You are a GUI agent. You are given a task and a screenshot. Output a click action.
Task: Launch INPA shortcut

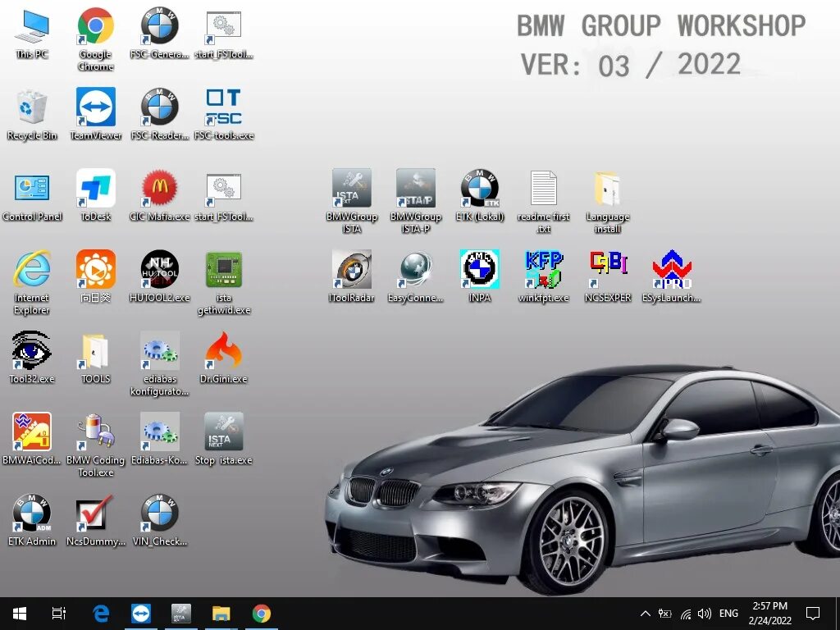click(480, 276)
